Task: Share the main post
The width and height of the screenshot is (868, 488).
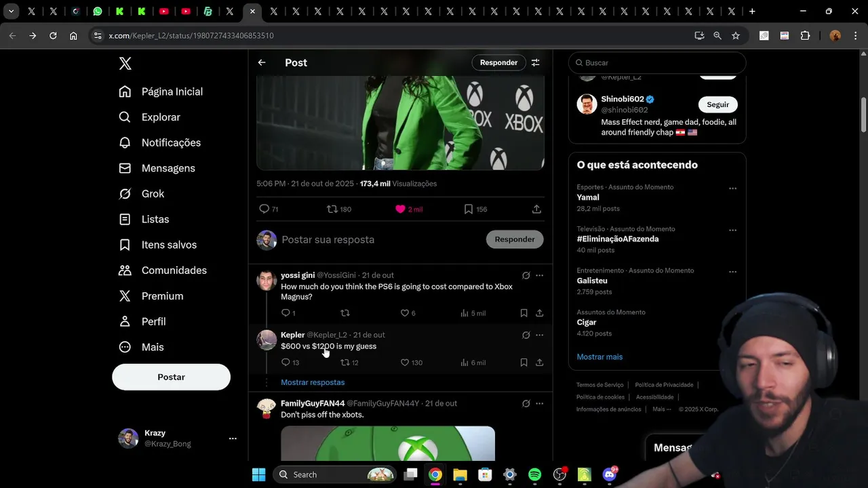Action: pyautogui.click(x=536, y=209)
